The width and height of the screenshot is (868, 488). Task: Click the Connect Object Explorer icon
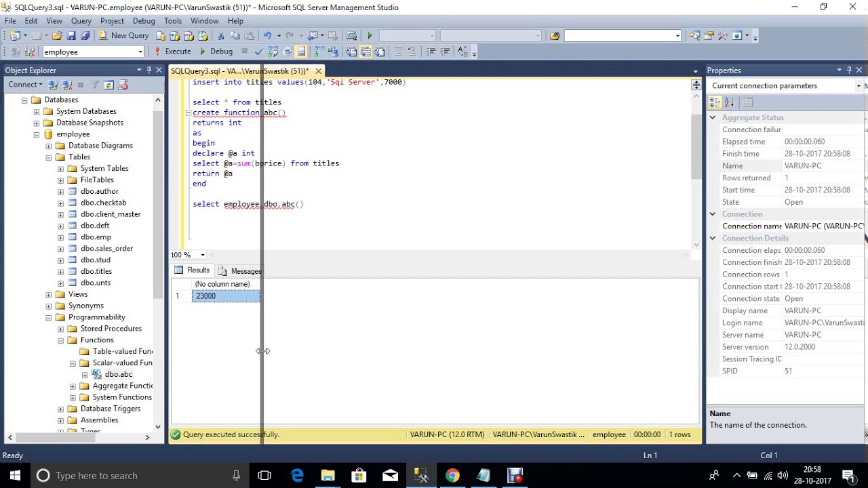pos(52,85)
